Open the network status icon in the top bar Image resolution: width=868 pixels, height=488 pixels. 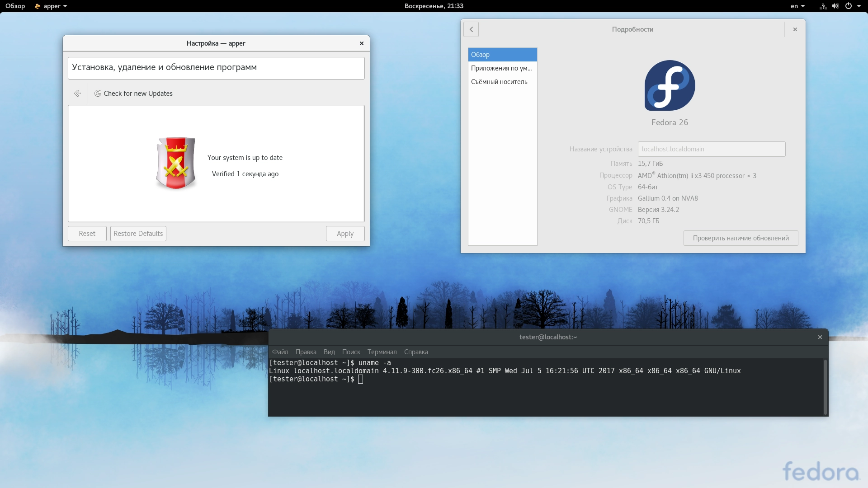[x=823, y=6]
